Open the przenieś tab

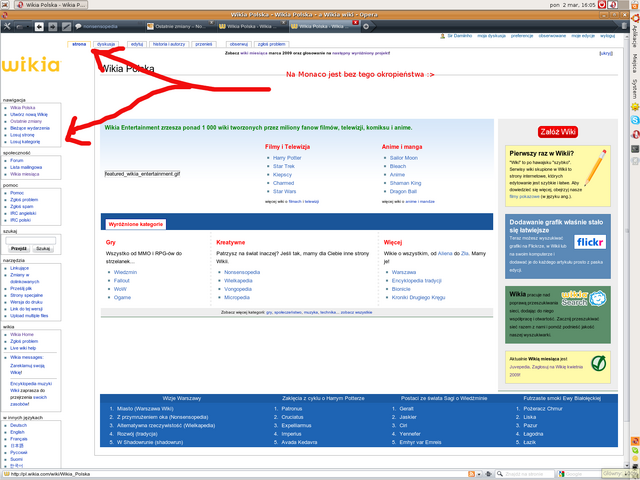click(x=203, y=44)
